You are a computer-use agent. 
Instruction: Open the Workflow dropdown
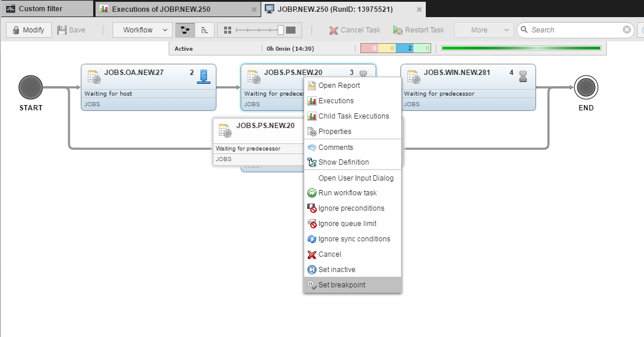(143, 30)
